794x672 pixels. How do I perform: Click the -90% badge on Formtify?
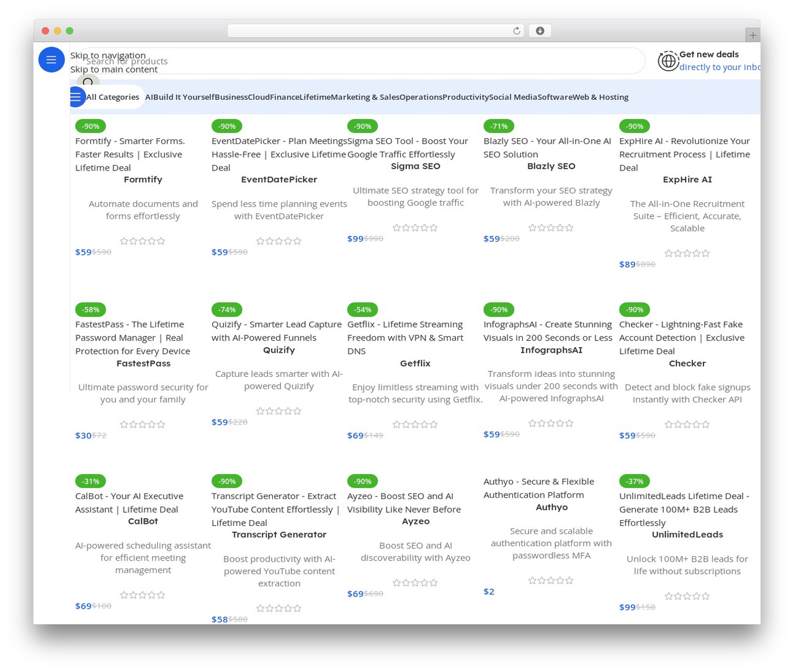pos(91,126)
